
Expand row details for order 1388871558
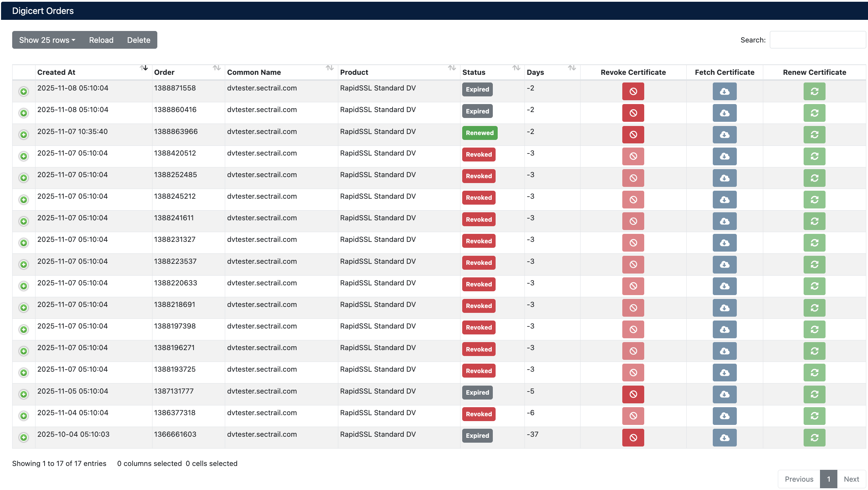[24, 92]
